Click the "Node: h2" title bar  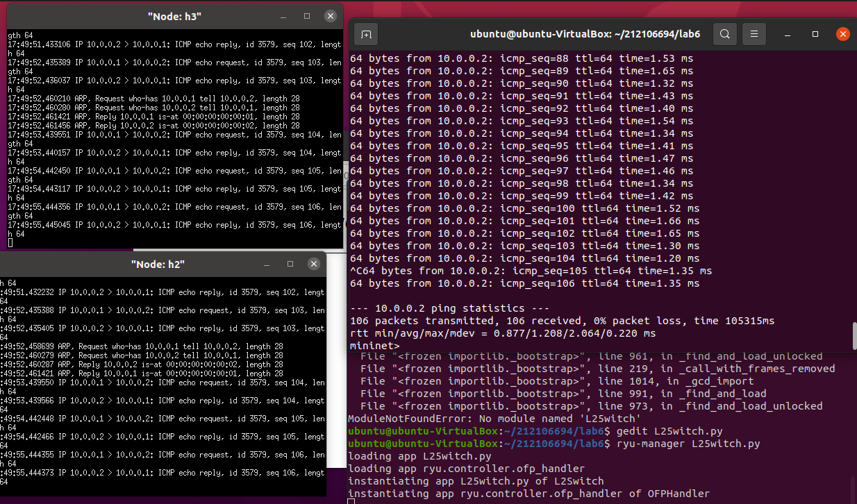point(158,264)
